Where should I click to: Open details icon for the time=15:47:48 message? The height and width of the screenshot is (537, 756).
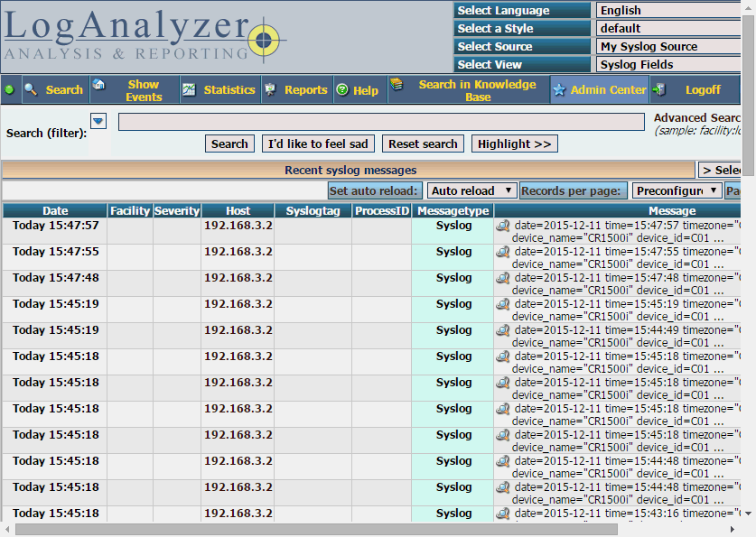coord(503,277)
